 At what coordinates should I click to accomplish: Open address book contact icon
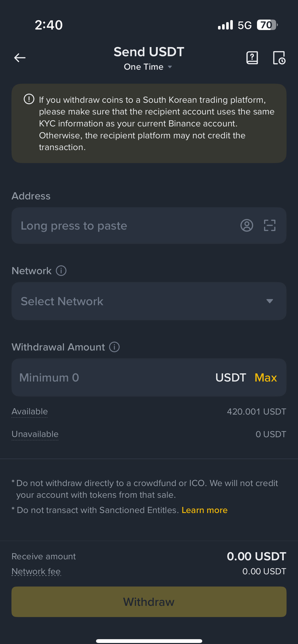pyautogui.click(x=247, y=226)
